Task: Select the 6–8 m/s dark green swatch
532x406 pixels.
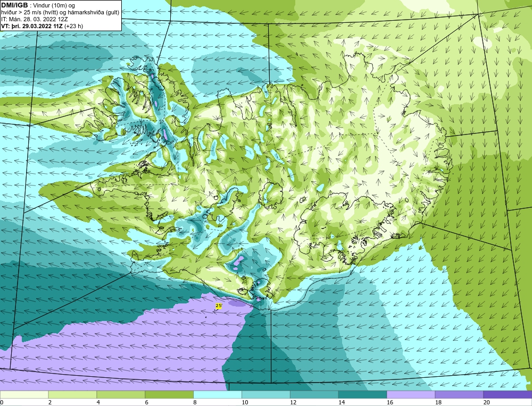Action: (169, 395)
